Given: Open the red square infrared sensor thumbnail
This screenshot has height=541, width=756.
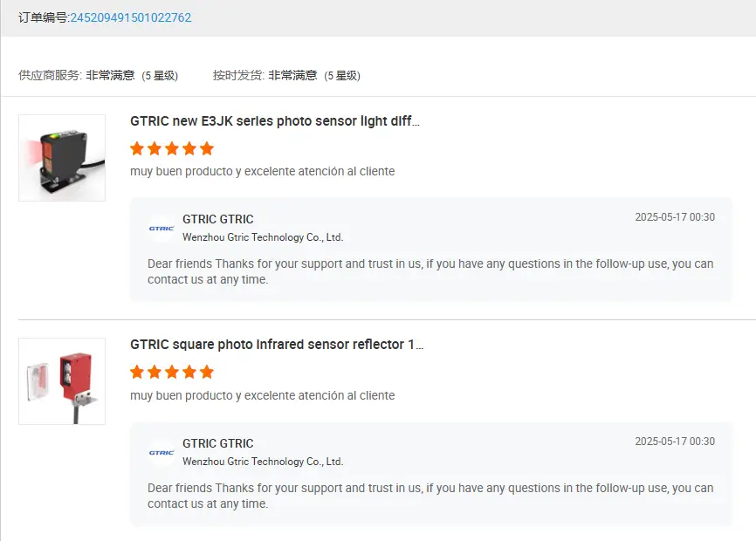Looking at the screenshot, I should pos(62,381).
